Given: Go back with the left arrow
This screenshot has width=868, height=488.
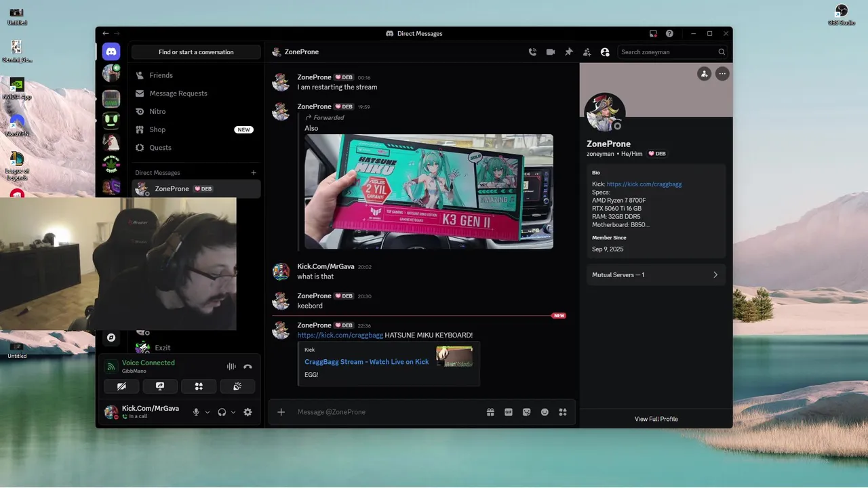Looking at the screenshot, I should 105,33.
